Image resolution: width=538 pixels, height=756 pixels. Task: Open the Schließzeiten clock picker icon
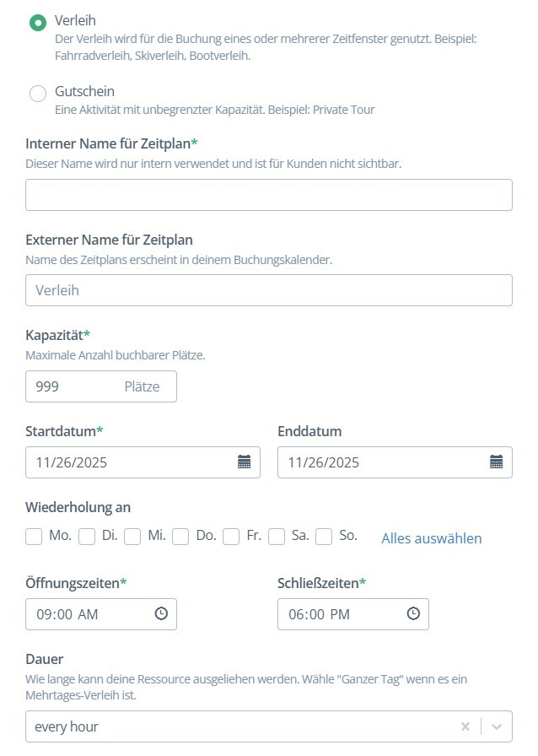coord(413,613)
